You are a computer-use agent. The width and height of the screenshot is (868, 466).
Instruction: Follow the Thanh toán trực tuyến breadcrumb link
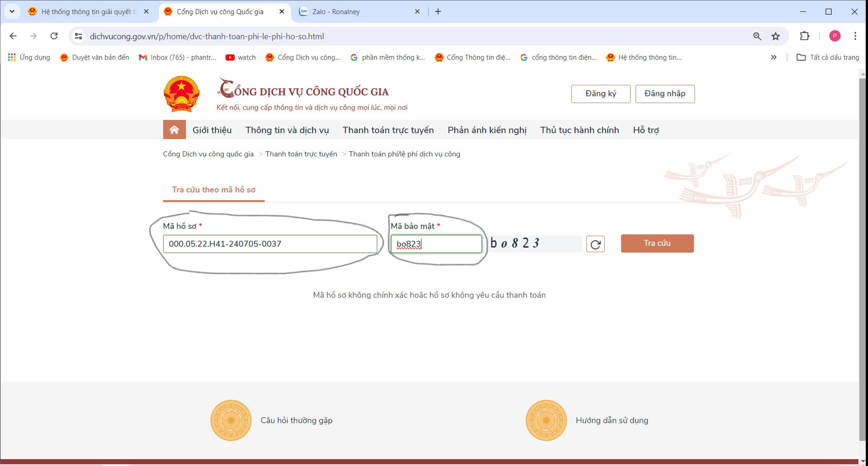pyautogui.click(x=301, y=154)
